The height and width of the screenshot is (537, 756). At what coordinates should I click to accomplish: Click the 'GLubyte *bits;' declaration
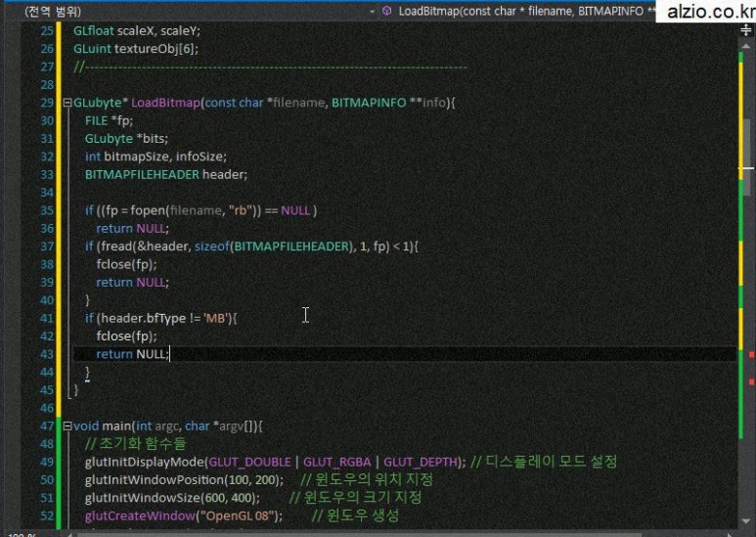point(126,139)
